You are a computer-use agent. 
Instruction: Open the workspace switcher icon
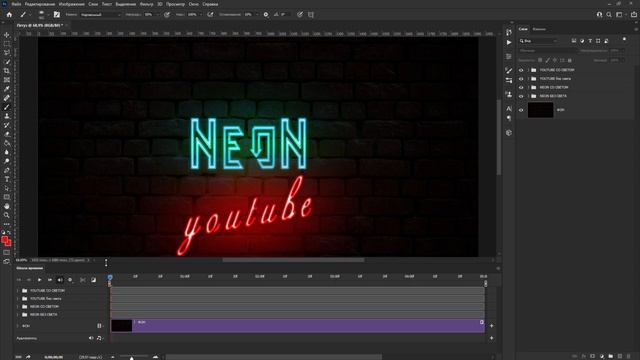619,15
